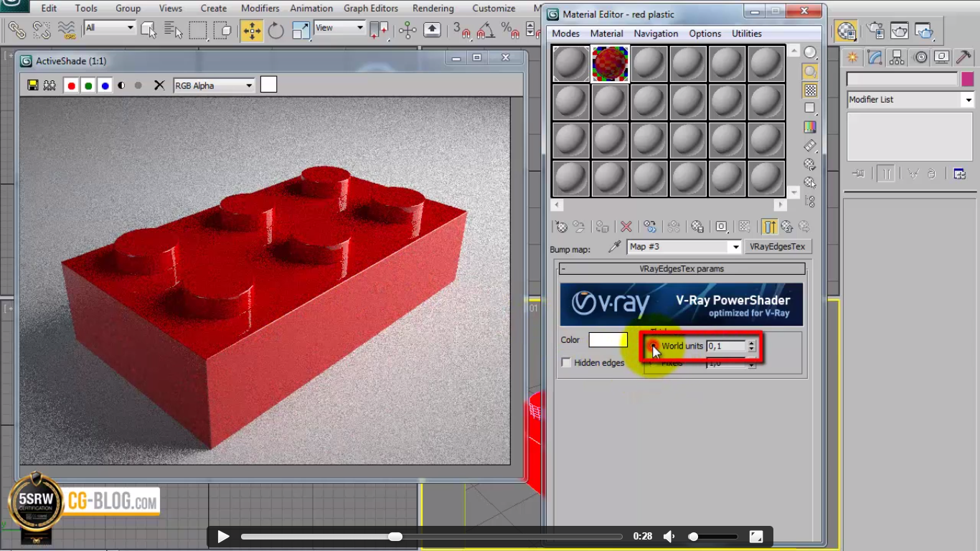Click Configure Modifier Sets icon
Image resolution: width=980 pixels, height=551 pixels.
coord(959,174)
